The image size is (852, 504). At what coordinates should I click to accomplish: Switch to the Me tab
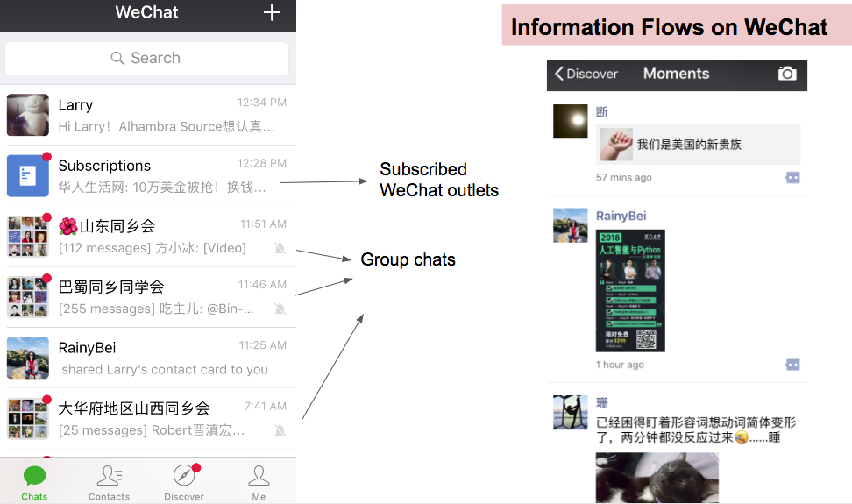259,483
